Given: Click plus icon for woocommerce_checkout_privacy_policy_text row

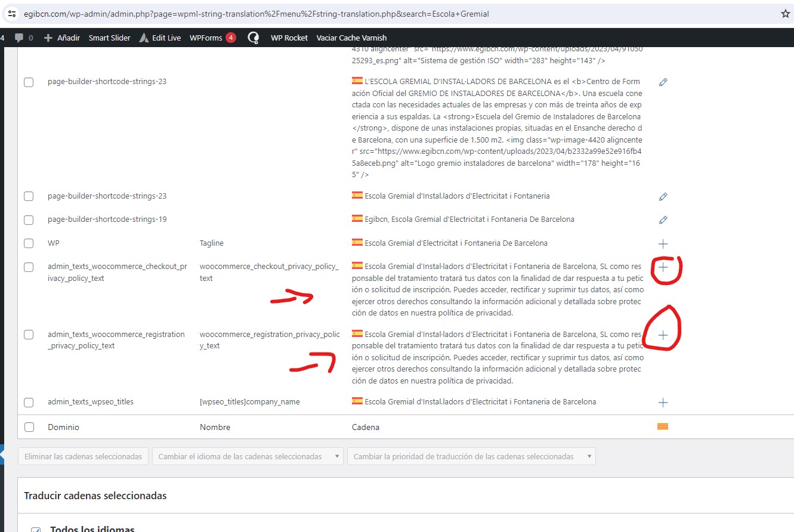Looking at the screenshot, I should [x=663, y=268].
